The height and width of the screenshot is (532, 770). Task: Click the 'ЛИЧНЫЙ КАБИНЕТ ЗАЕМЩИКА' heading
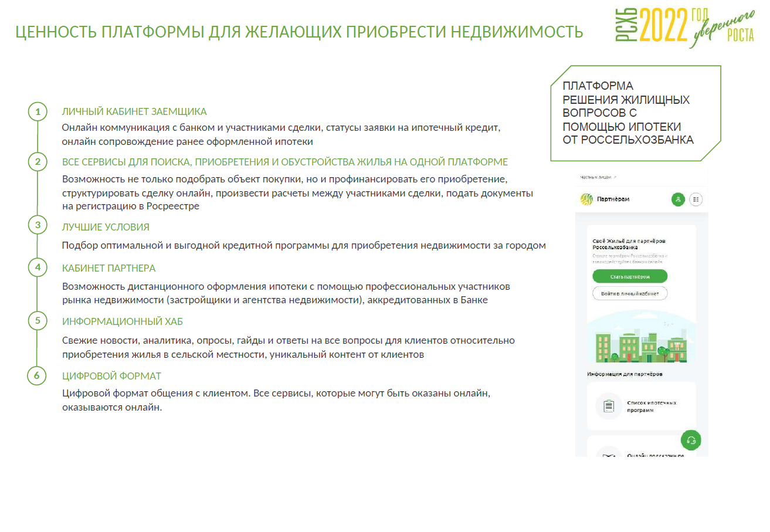pyautogui.click(x=134, y=111)
